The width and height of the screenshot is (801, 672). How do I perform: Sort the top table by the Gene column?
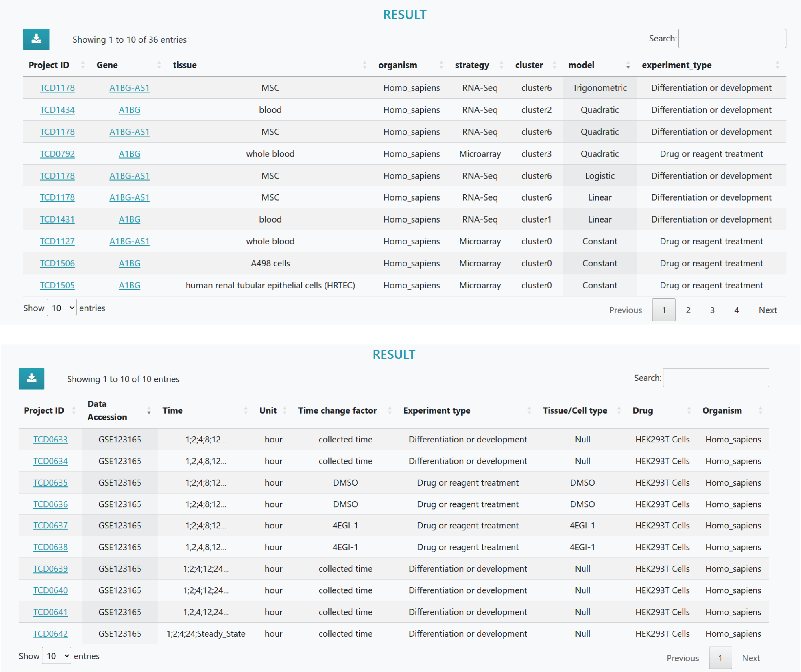(x=107, y=65)
